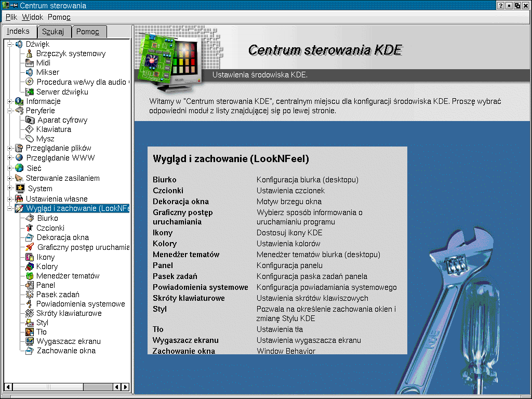
Task: Open the Biurko link in LookNFeel list
Action: 165,180
